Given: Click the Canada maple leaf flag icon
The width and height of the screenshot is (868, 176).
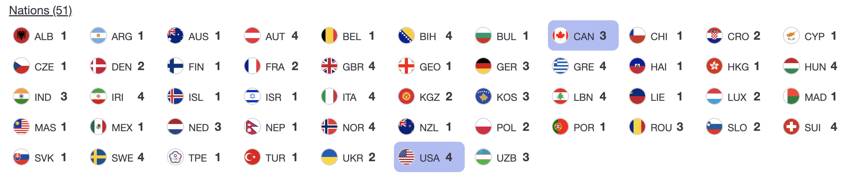Looking at the screenshot, I should [560, 36].
